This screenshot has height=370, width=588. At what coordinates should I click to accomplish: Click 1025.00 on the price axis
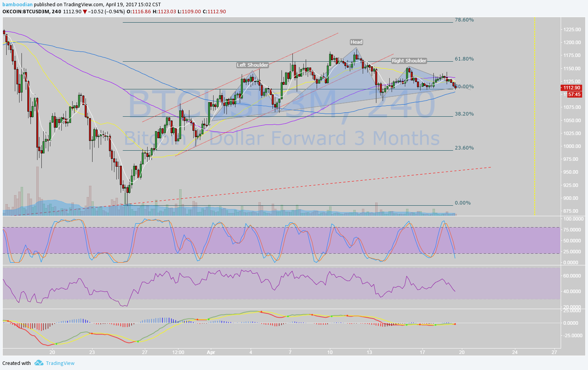(x=572, y=133)
